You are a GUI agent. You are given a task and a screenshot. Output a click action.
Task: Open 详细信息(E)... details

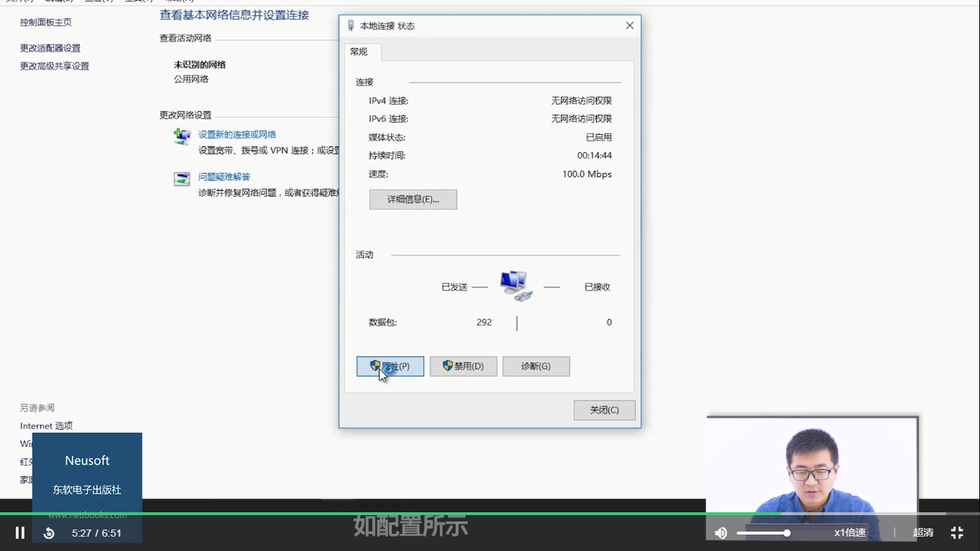click(x=413, y=199)
